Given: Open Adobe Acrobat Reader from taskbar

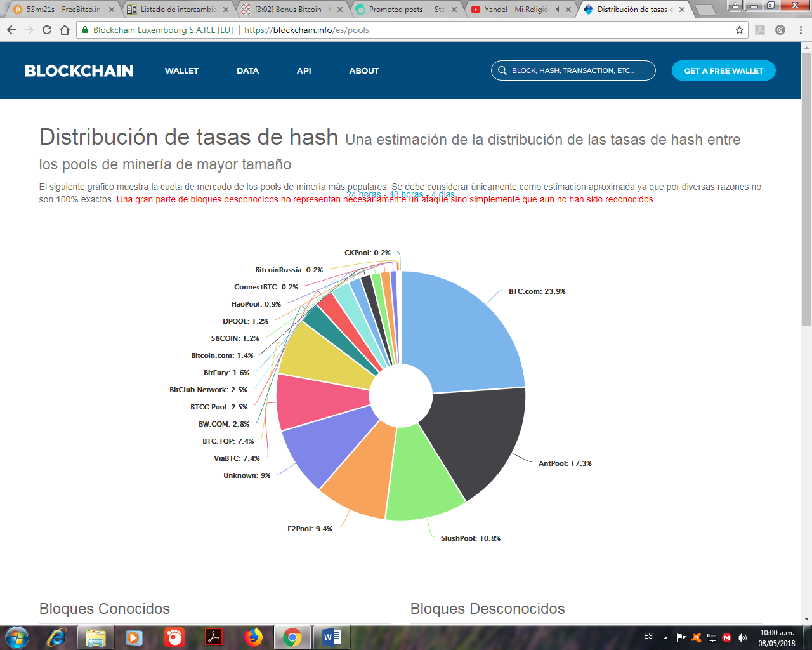Looking at the screenshot, I should pyautogui.click(x=214, y=637).
